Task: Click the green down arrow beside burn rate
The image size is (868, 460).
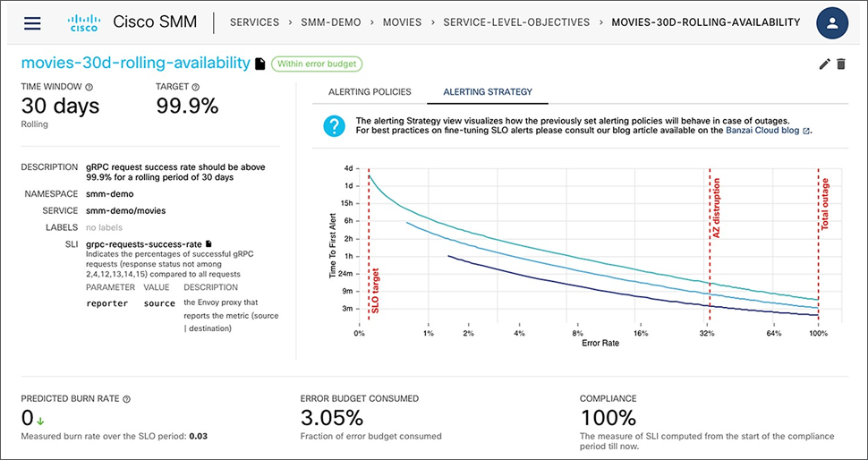Action: (40, 422)
